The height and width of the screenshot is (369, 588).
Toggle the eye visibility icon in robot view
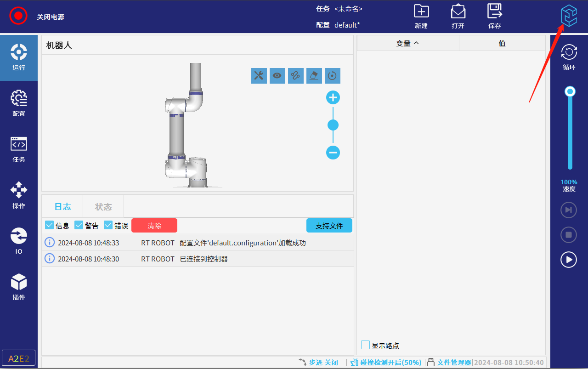pyautogui.click(x=277, y=76)
